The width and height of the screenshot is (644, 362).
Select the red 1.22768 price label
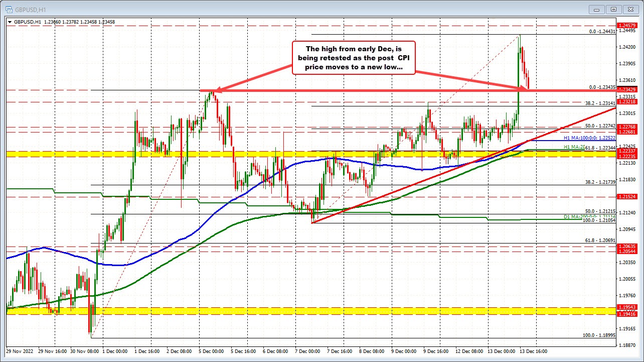[627, 127]
